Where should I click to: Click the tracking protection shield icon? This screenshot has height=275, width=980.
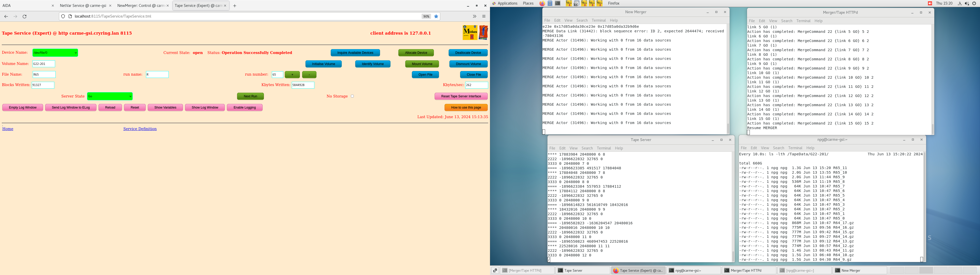pyautogui.click(x=63, y=16)
